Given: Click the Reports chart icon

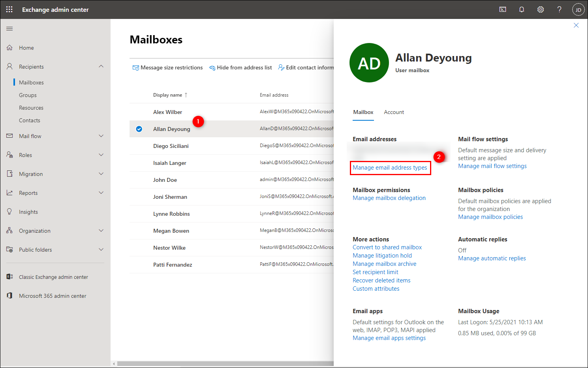Looking at the screenshot, I should click(x=9, y=193).
